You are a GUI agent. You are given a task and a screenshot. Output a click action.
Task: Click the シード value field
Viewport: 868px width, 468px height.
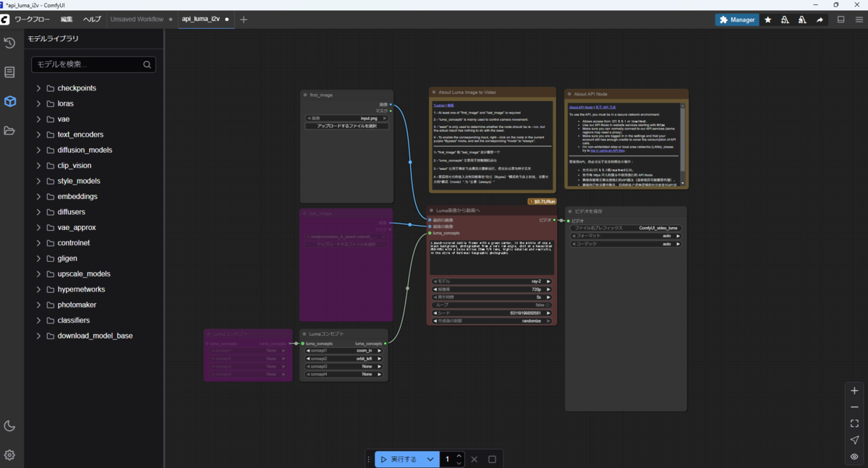[x=491, y=313]
